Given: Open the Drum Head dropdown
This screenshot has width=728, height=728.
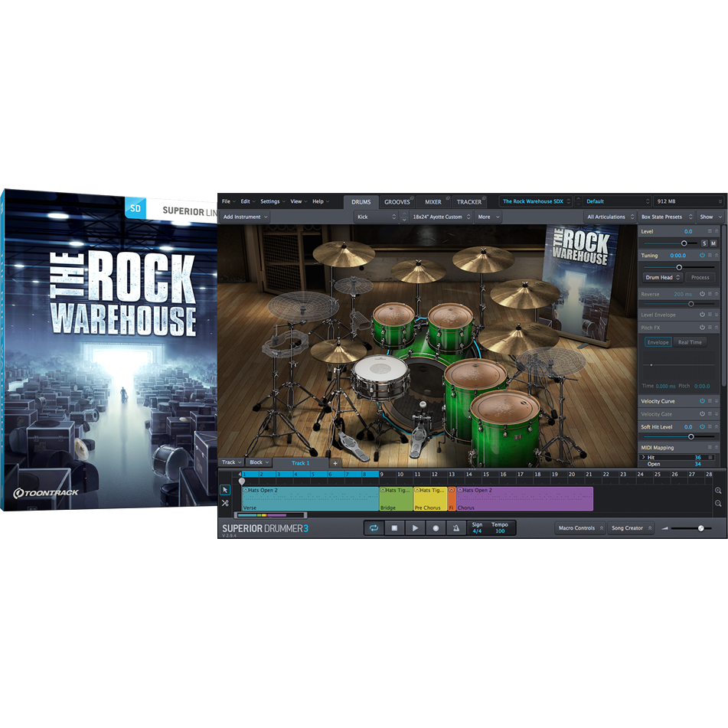Looking at the screenshot, I should 662,277.
